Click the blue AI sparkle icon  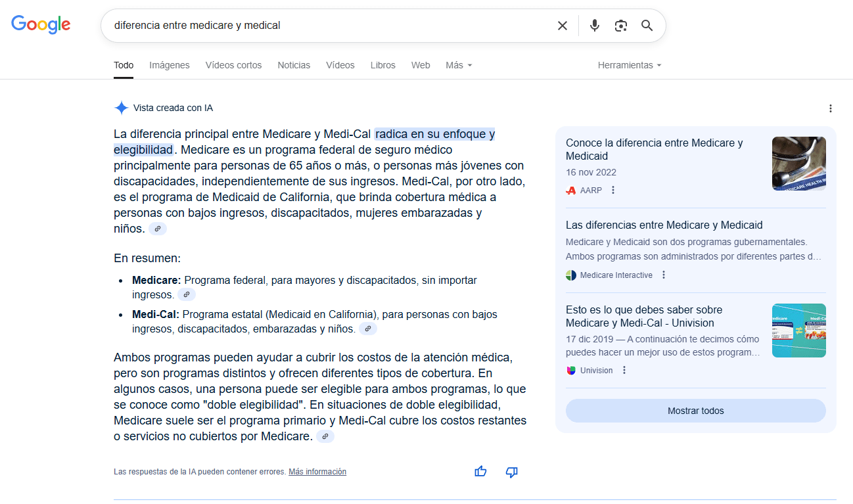[x=121, y=108]
